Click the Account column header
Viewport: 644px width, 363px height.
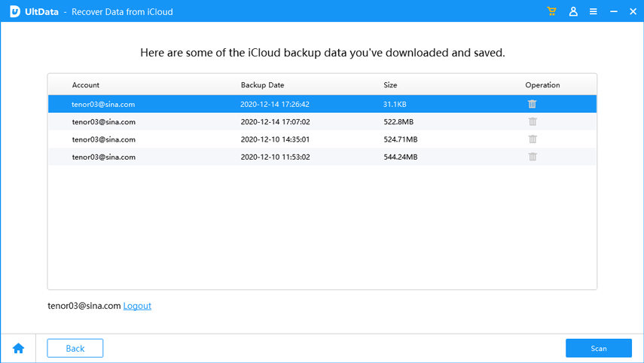pyautogui.click(x=86, y=85)
